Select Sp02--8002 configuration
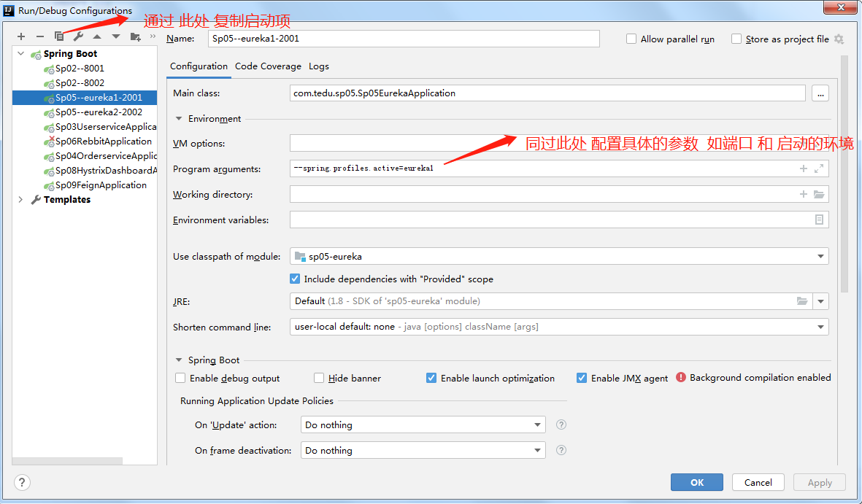Image resolution: width=862 pixels, height=504 pixels. pos(79,83)
